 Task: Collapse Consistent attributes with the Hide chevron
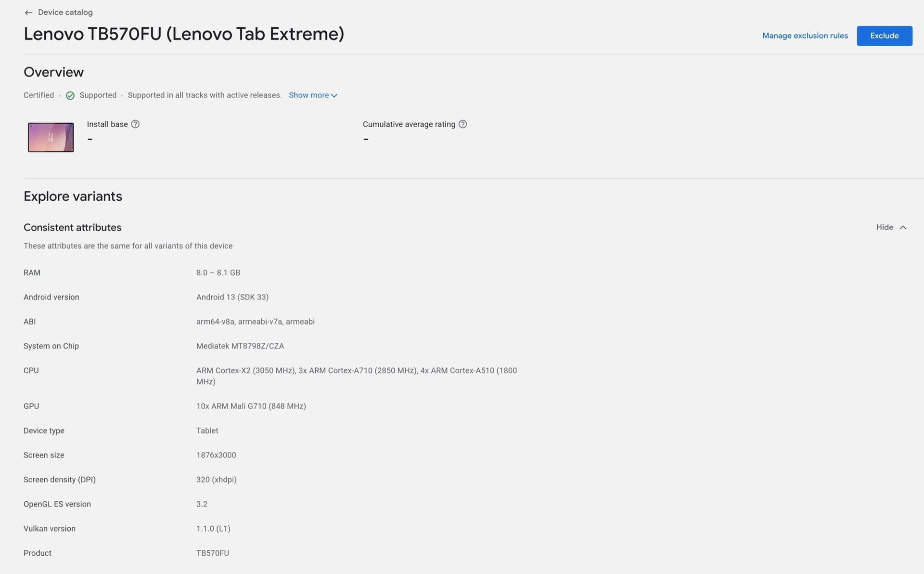point(903,227)
